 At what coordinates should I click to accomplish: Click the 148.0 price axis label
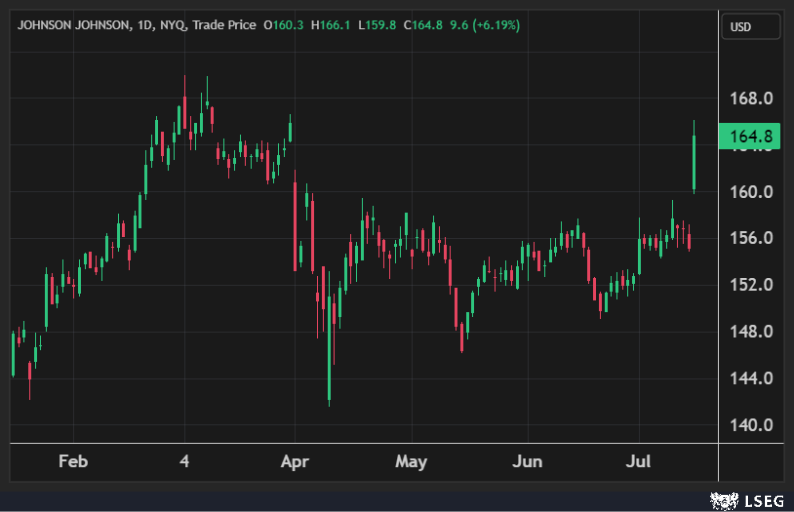click(x=751, y=332)
